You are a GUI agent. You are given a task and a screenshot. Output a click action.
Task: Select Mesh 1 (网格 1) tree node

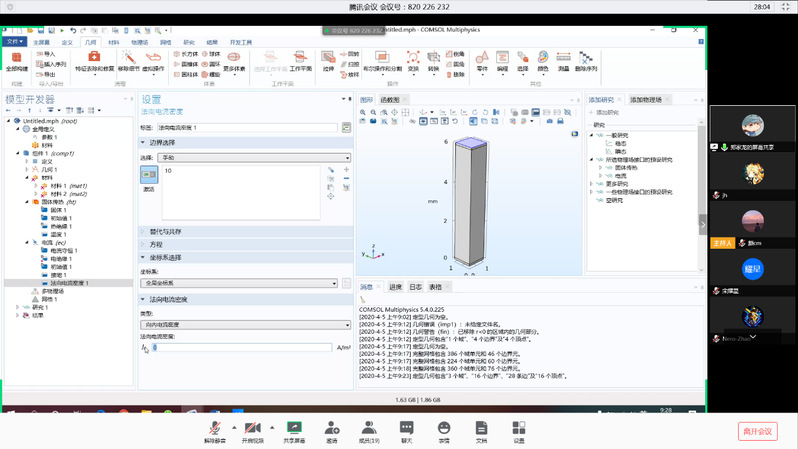[x=45, y=299]
